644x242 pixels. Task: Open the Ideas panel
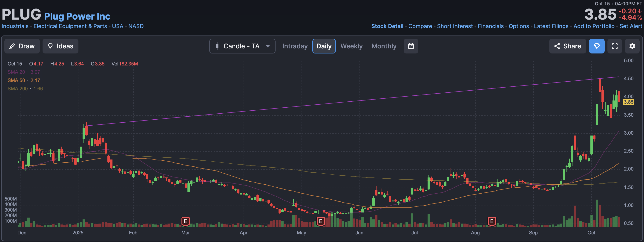[x=60, y=46]
